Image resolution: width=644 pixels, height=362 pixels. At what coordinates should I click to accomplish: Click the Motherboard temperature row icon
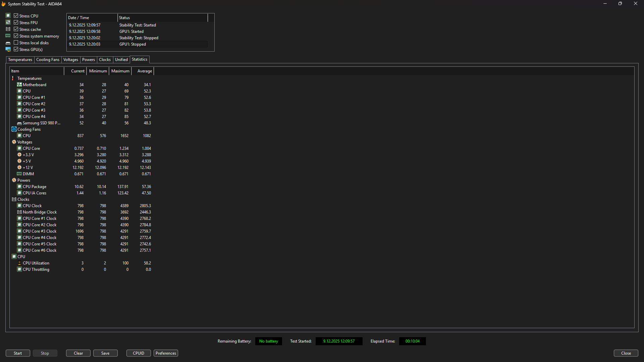pos(19,85)
